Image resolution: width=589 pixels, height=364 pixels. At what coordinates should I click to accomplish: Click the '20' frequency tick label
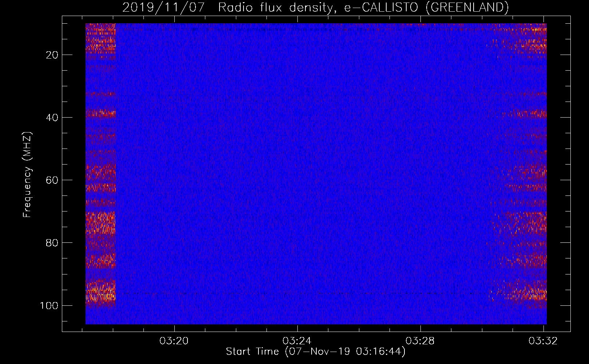[52, 55]
